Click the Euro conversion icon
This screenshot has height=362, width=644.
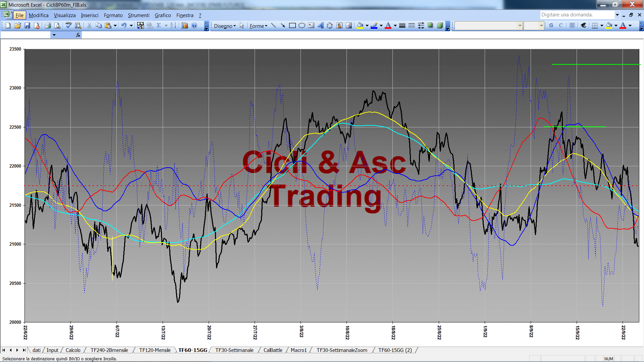(x=141, y=25)
